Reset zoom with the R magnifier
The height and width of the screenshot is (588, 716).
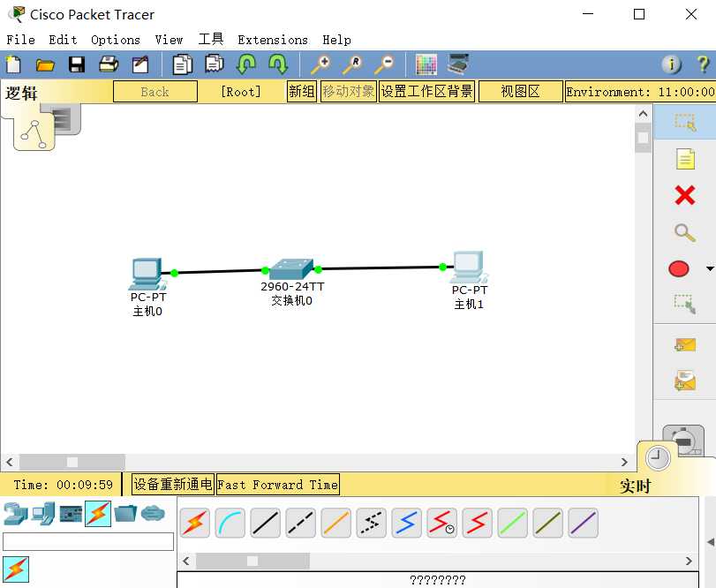(x=352, y=64)
